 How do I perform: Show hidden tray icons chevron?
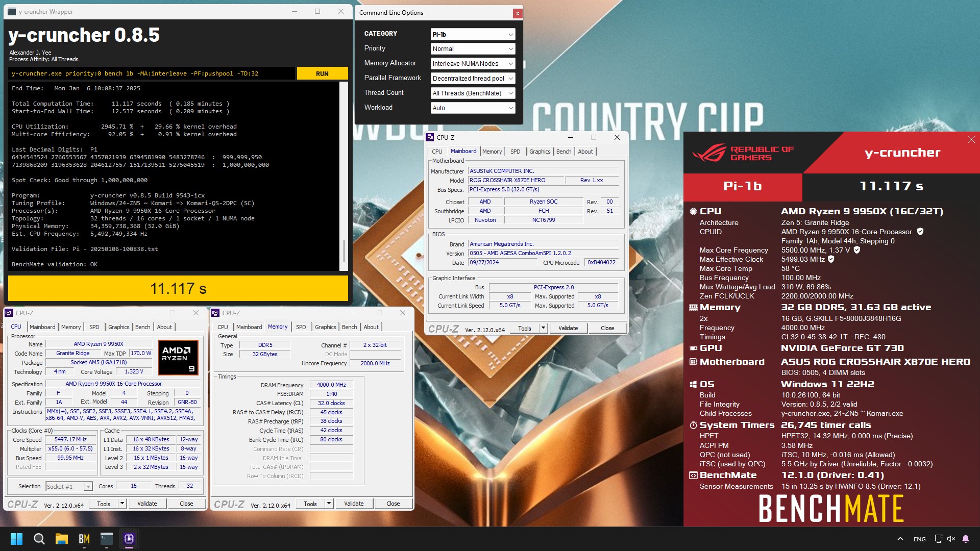click(900, 539)
